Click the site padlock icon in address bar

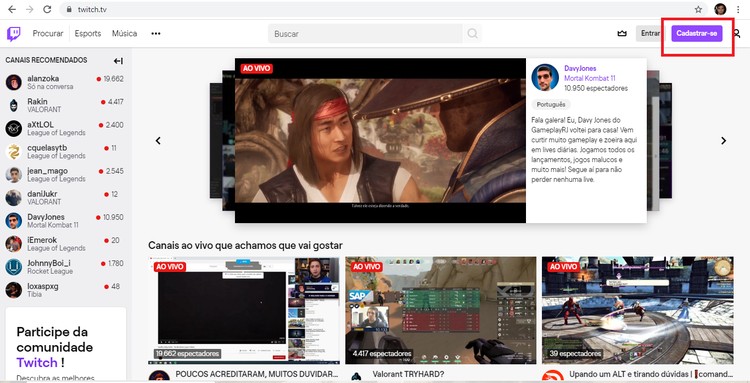point(69,10)
